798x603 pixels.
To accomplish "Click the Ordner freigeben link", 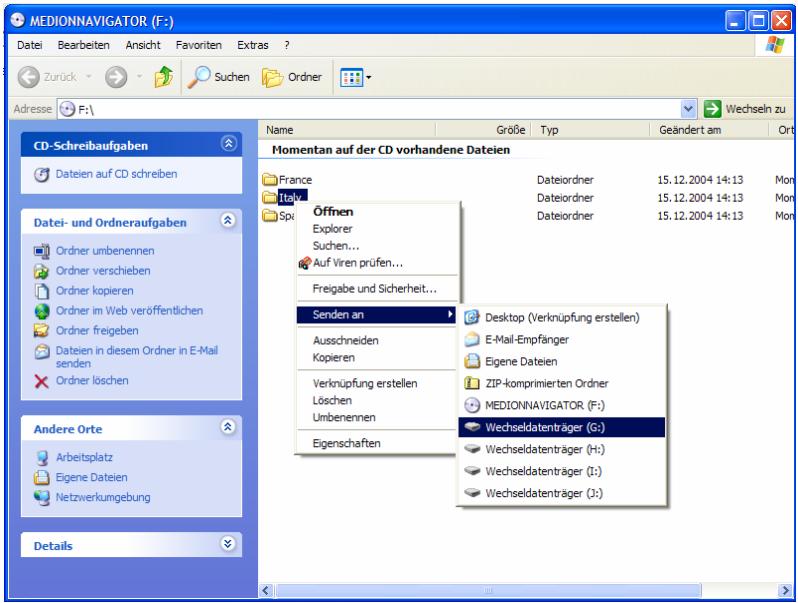I will (x=97, y=331).
